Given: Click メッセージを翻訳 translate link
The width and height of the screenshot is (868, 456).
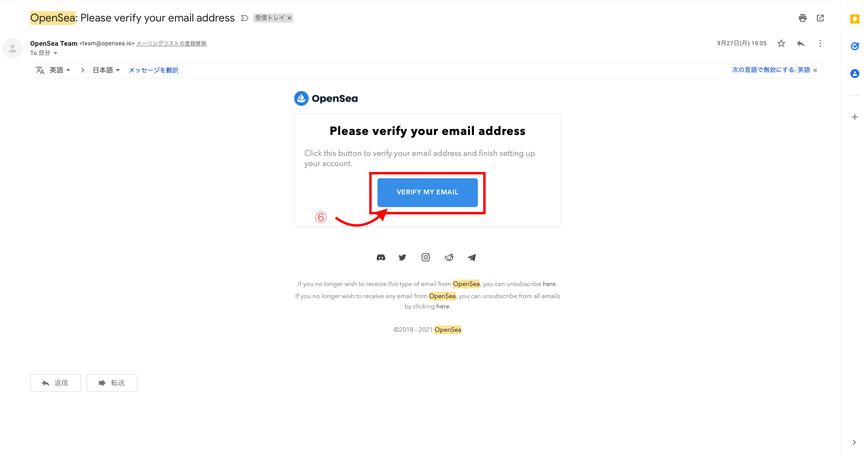Looking at the screenshot, I should (x=153, y=70).
